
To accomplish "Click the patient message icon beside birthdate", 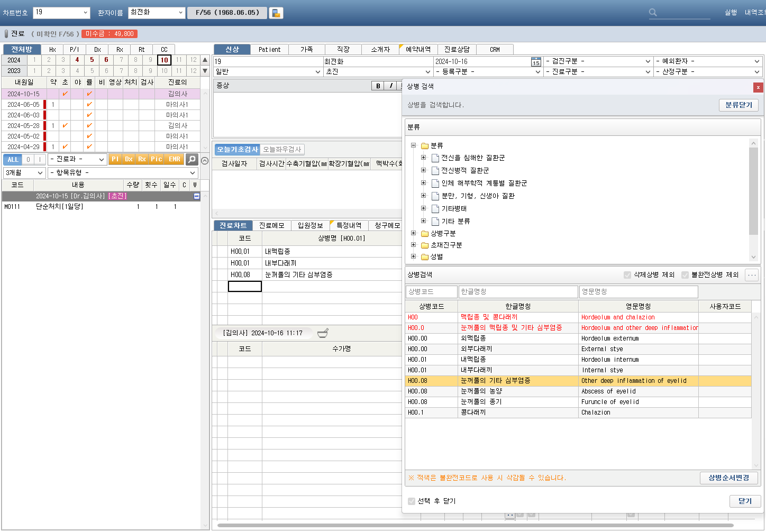I will click(x=276, y=13).
